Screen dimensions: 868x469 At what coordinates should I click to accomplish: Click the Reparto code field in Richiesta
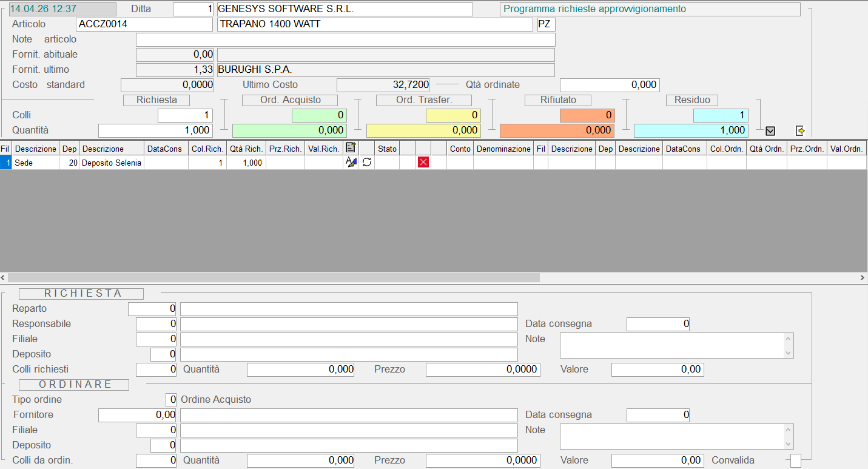(152, 309)
